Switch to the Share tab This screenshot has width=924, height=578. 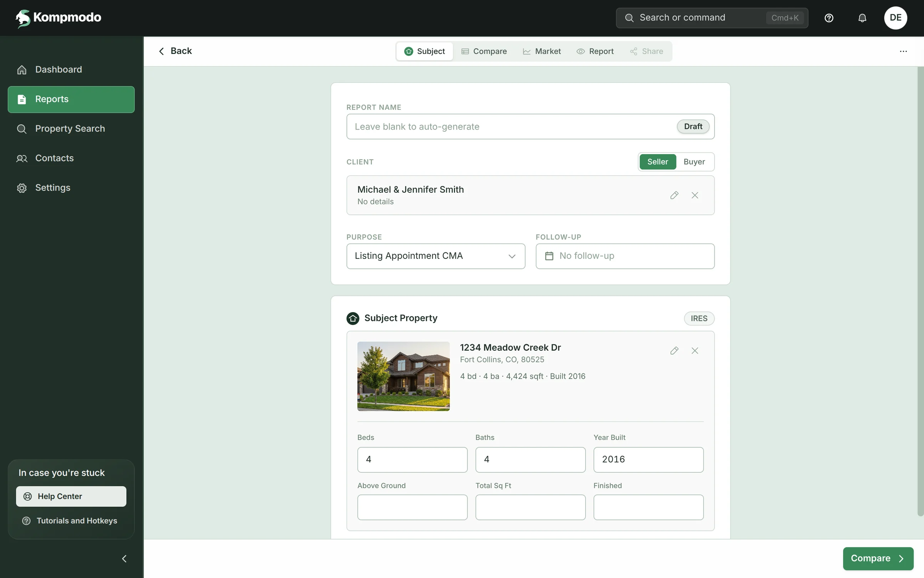646,51
